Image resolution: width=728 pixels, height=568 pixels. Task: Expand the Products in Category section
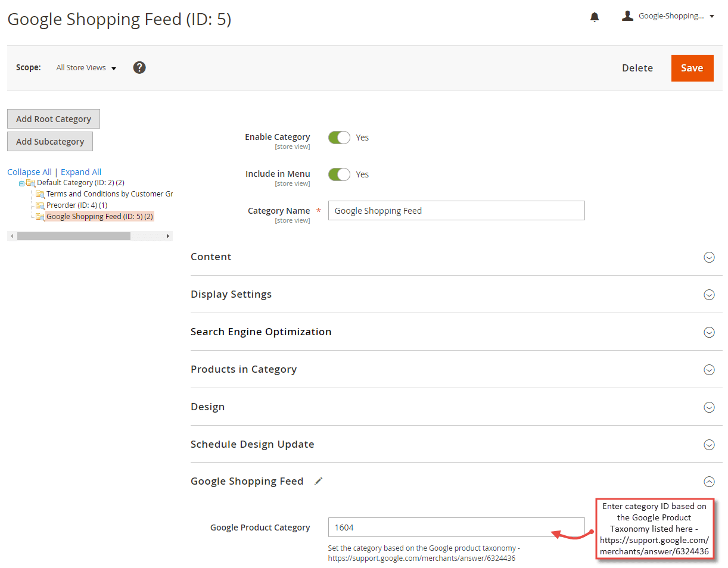[709, 370]
